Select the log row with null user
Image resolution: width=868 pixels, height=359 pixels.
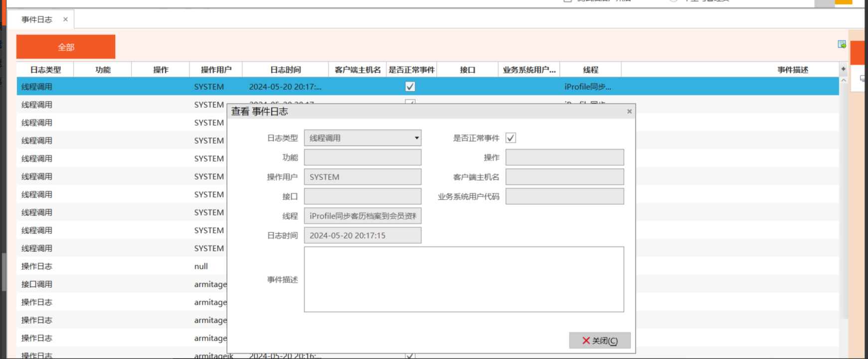[120, 266]
